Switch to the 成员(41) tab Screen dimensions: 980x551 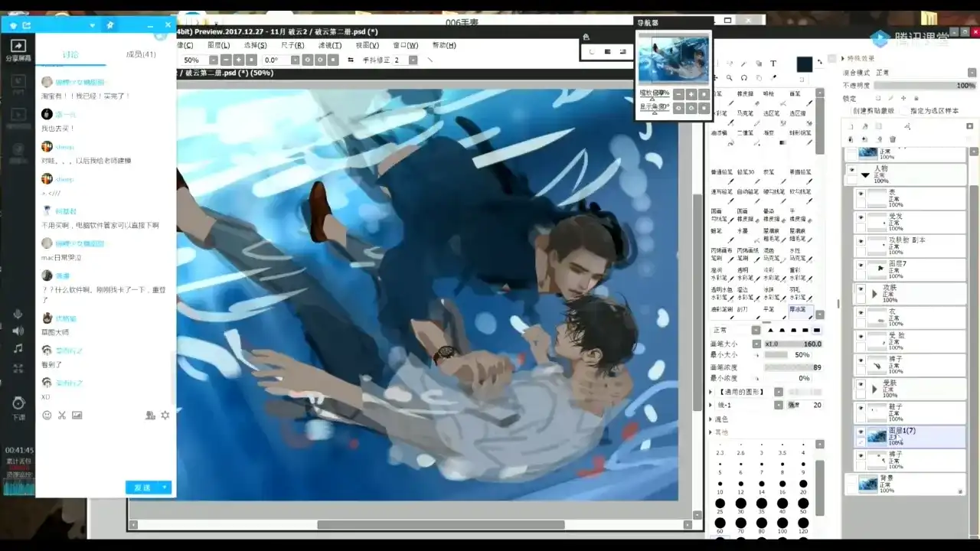tap(141, 54)
